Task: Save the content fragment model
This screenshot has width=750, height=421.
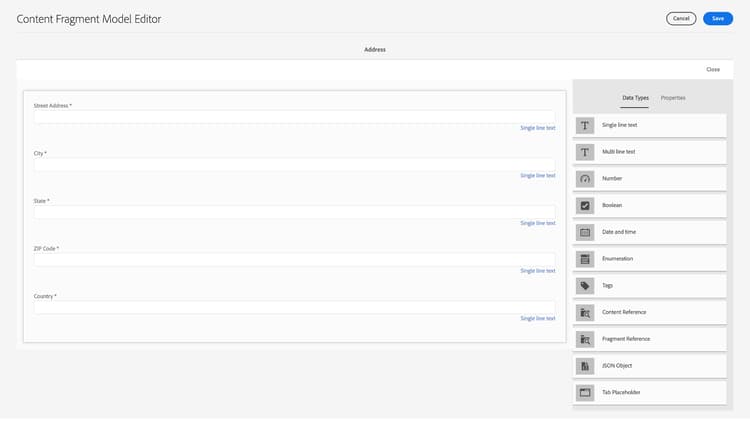Action: 717,19
